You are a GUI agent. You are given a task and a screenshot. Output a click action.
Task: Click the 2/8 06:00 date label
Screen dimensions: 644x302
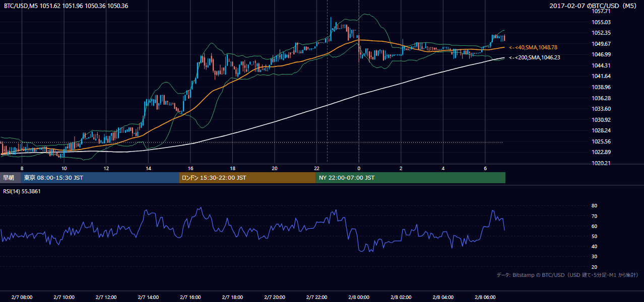485,297
